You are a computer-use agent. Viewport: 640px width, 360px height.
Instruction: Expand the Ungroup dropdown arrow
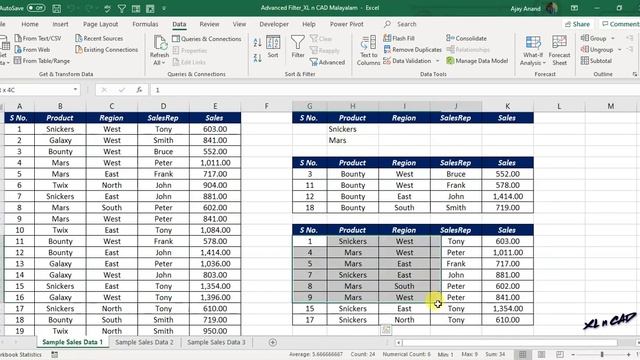pos(620,50)
